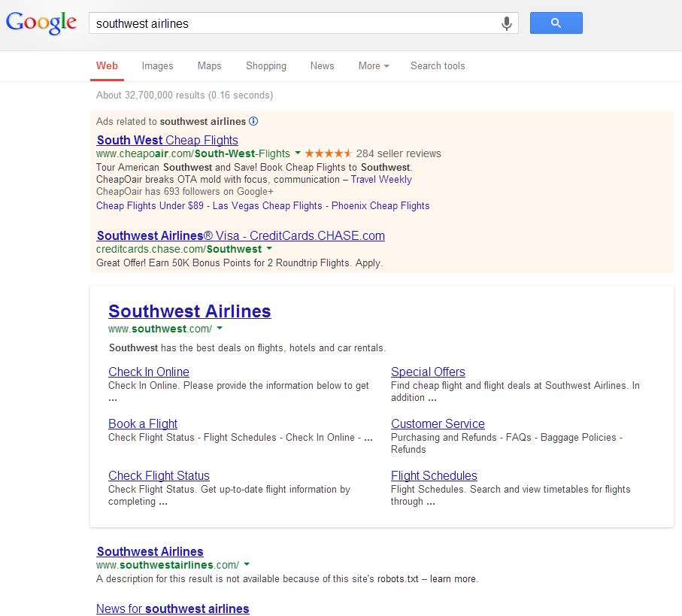The height and width of the screenshot is (616, 682).
Task: Click 'Southwest has the best deals' snippet
Action: [x=247, y=347]
